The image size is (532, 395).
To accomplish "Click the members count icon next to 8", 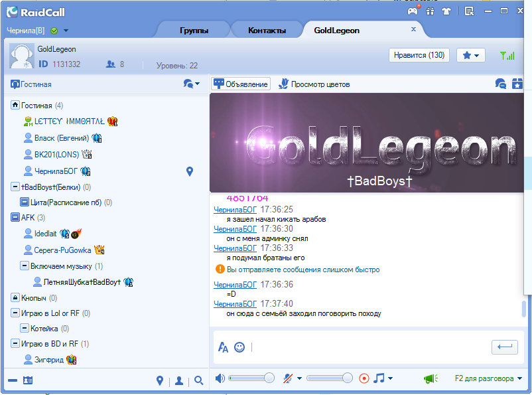I will point(111,64).
